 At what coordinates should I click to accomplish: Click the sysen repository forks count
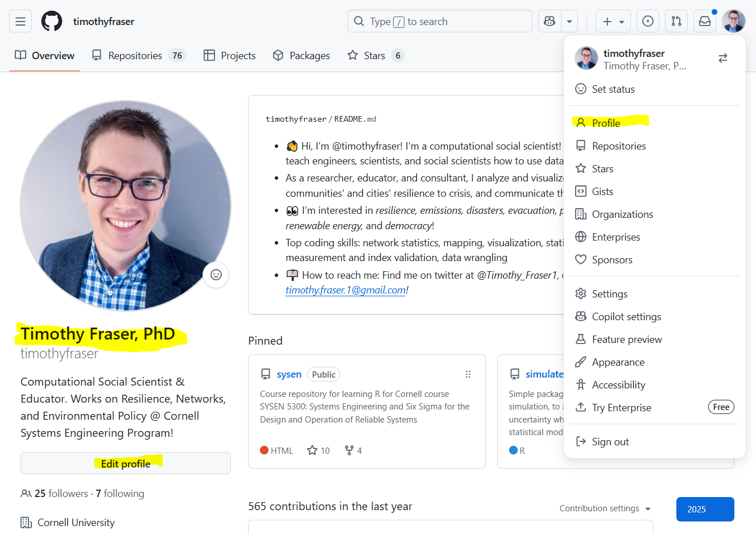pyautogui.click(x=353, y=450)
